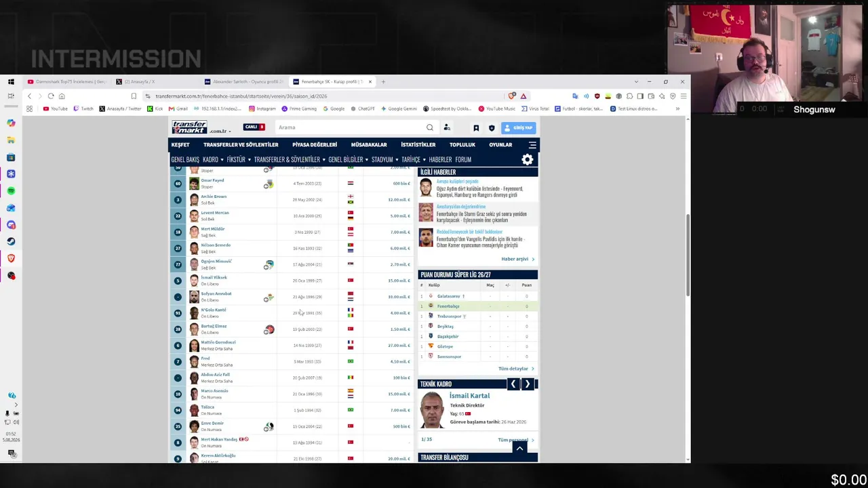Click the scroll-to-top arrow button

[x=520, y=448]
